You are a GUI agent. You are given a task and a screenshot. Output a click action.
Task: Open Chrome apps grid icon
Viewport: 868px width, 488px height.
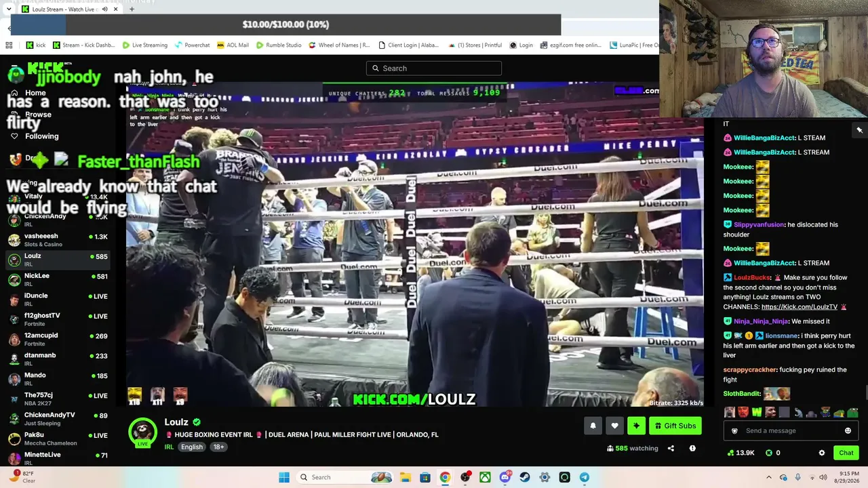point(9,45)
